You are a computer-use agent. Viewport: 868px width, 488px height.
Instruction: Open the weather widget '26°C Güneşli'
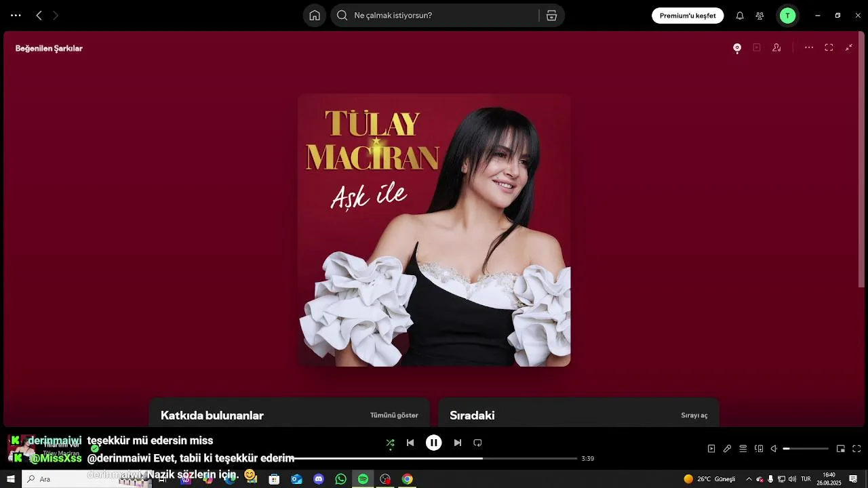pyautogui.click(x=709, y=479)
